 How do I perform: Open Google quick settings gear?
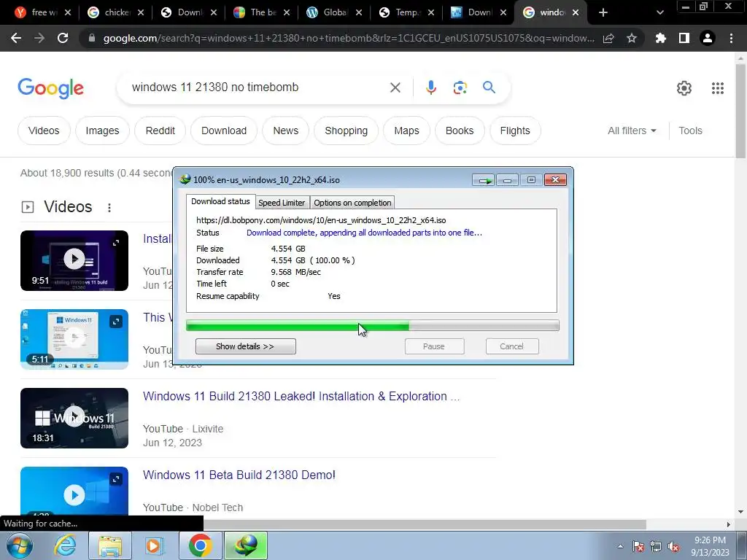tap(684, 88)
